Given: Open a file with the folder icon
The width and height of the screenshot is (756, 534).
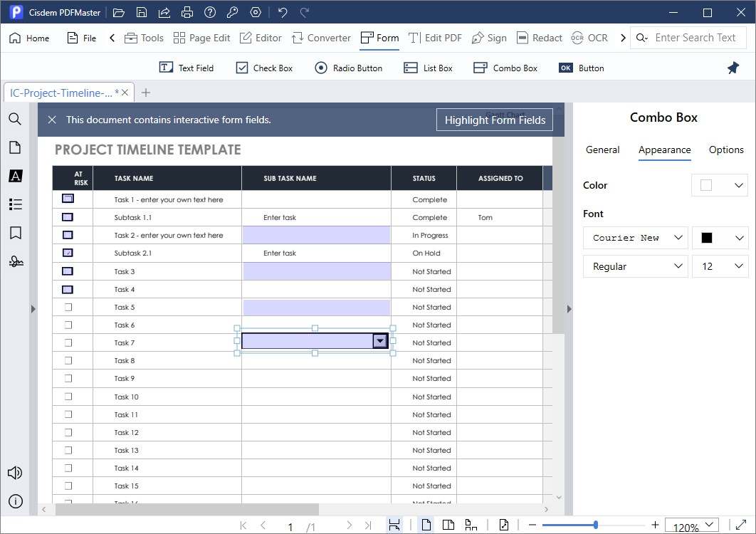Looking at the screenshot, I should point(119,13).
